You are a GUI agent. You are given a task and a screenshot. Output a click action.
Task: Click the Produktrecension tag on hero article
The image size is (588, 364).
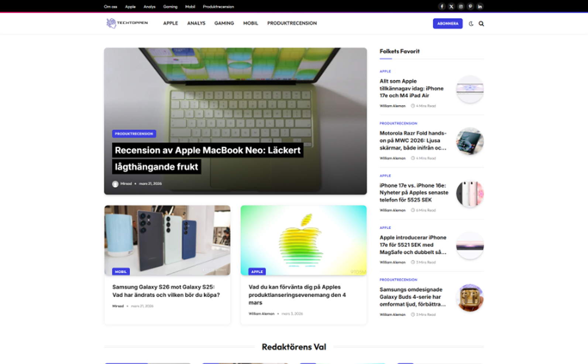tap(134, 134)
